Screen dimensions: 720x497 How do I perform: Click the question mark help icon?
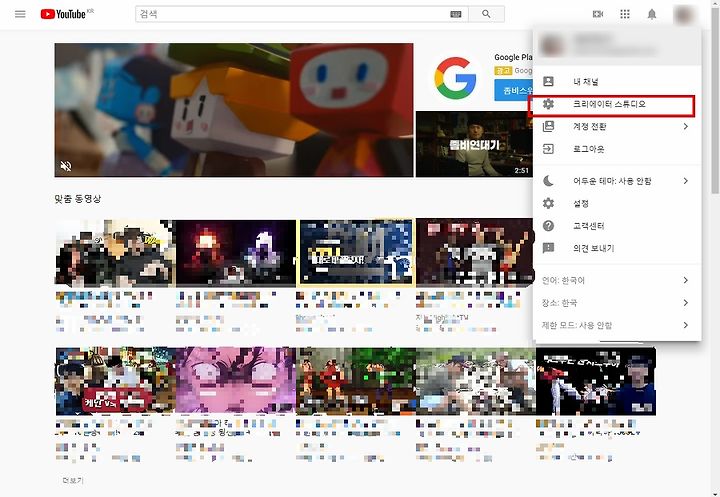click(x=548, y=226)
